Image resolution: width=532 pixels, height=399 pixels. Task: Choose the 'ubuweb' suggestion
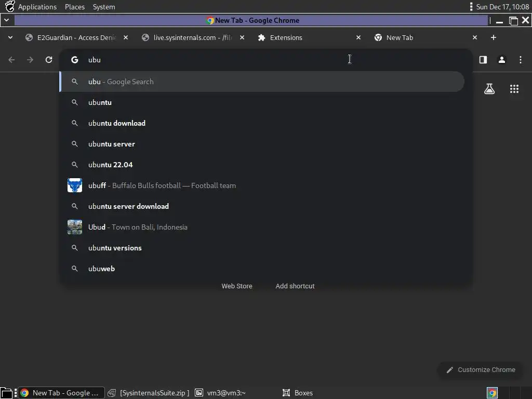tap(262, 269)
